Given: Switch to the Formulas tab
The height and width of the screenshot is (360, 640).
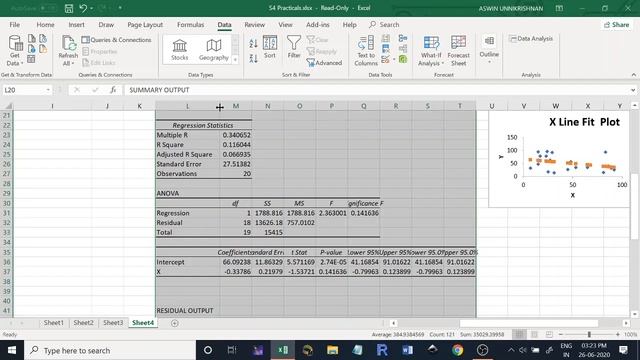Looking at the screenshot, I should tap(190, 25).
